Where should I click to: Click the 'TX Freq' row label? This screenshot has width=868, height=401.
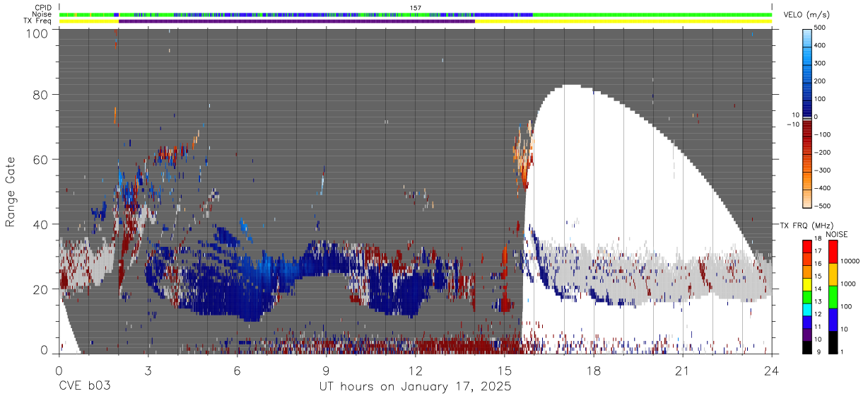38,21
